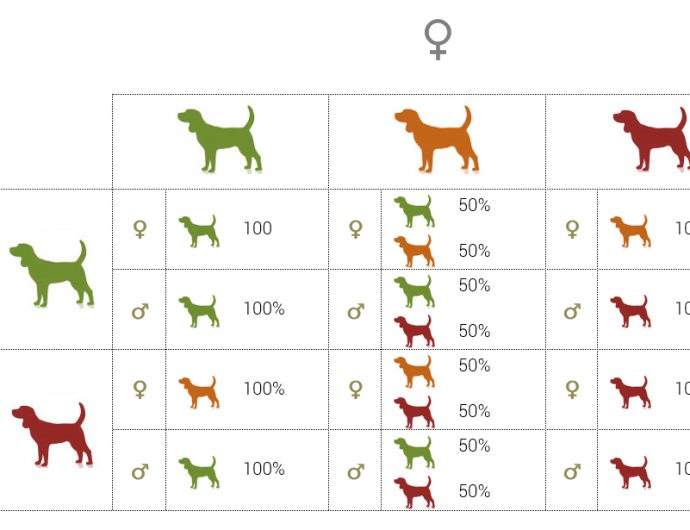Viewport: 690px width, 530px height.
Task: Click the full "100%" label in bottom row
Action: coord(264,469)
